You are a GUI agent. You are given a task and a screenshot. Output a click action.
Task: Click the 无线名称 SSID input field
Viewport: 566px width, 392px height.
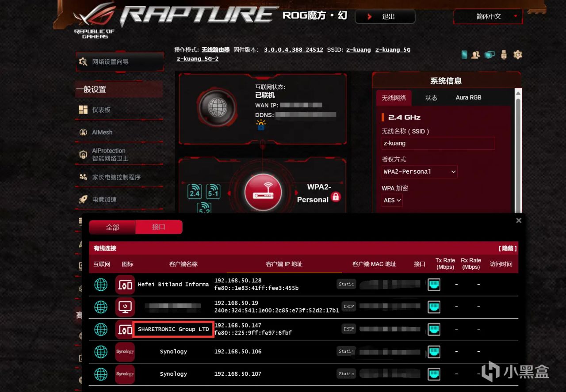[x=438, y=143]
